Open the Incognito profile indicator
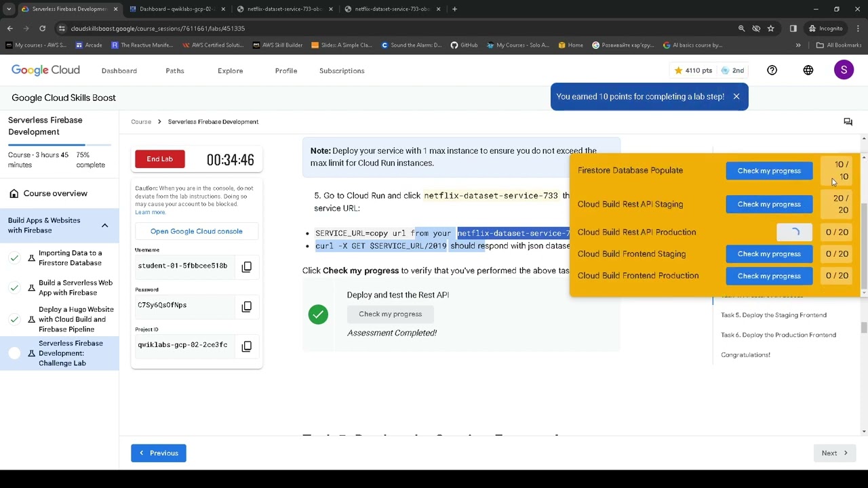The width and height of the screenshot is (868, 488). click(825, 28)
